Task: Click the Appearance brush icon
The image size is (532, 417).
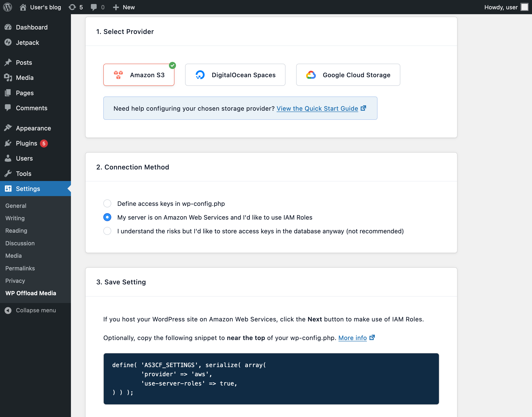Action: [x=8, y=128]
